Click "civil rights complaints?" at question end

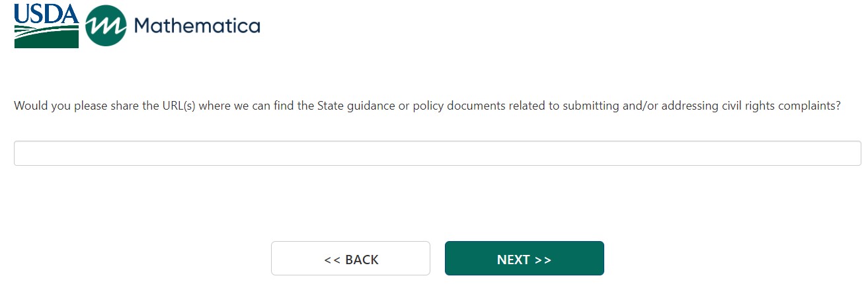pyautogui.click(x=783, y=106)
